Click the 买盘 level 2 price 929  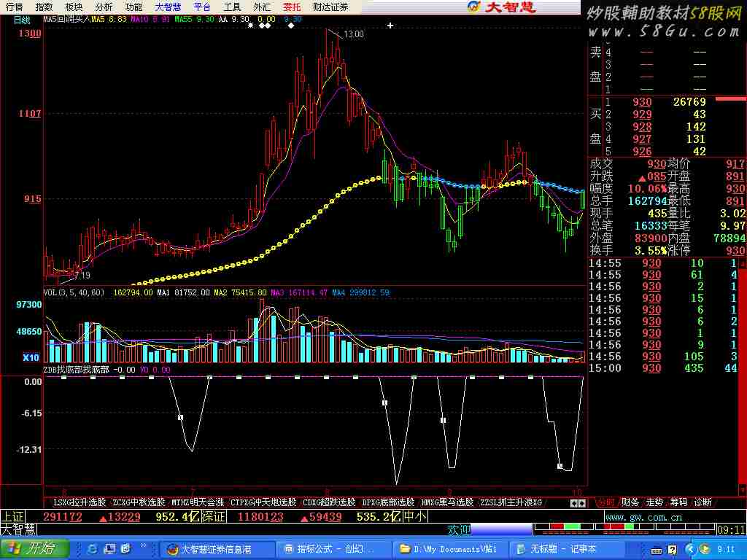tap(642, 114)
